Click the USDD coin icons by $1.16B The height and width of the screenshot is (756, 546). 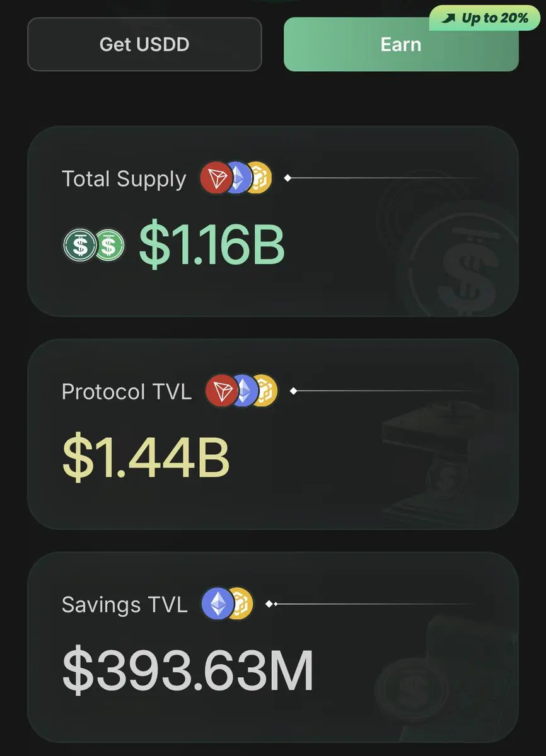point(93,245)
